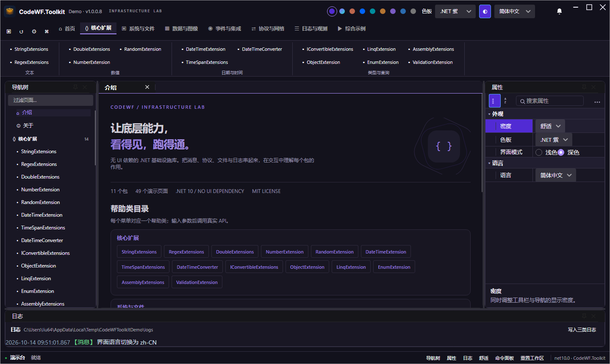Open the 语言 property dropdown in the properties panel
Viewport: 610px width, 364px height.
click(556, 175)
